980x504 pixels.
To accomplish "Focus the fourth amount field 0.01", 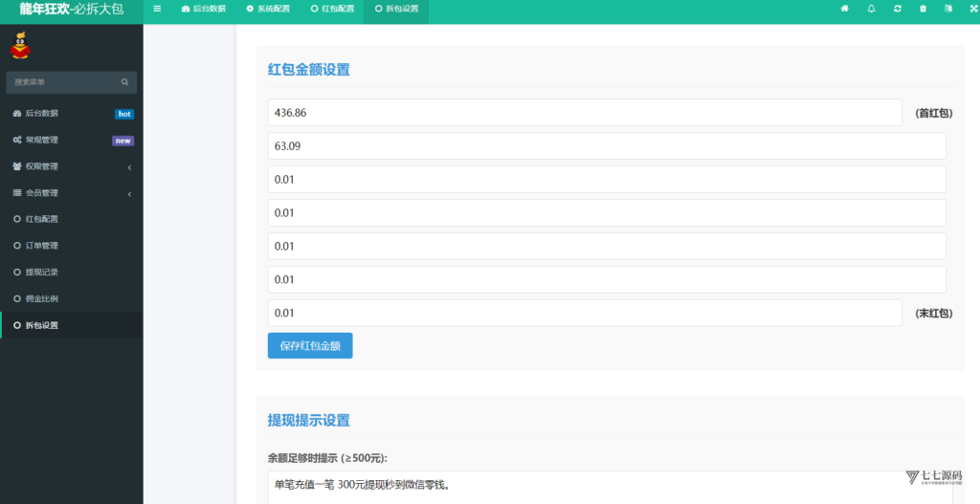I will click(x=607, y=213).
